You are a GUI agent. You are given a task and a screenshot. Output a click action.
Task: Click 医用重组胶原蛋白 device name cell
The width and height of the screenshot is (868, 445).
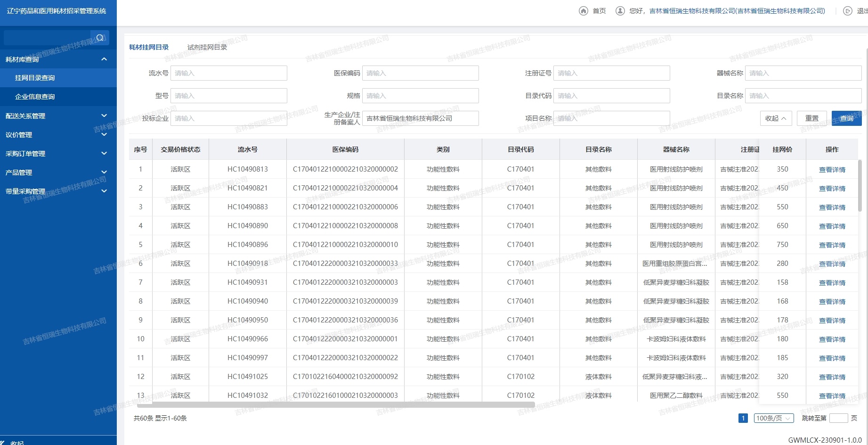676,264
